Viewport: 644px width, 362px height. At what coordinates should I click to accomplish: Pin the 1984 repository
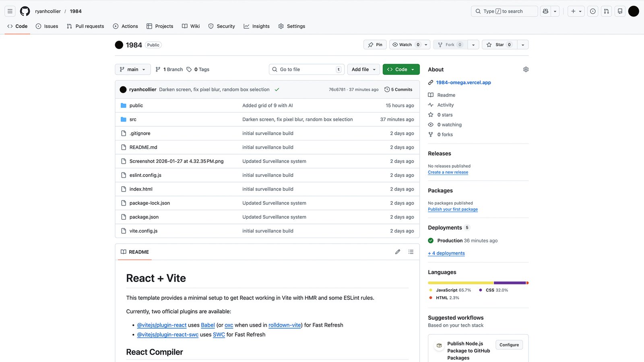(375, 45)
